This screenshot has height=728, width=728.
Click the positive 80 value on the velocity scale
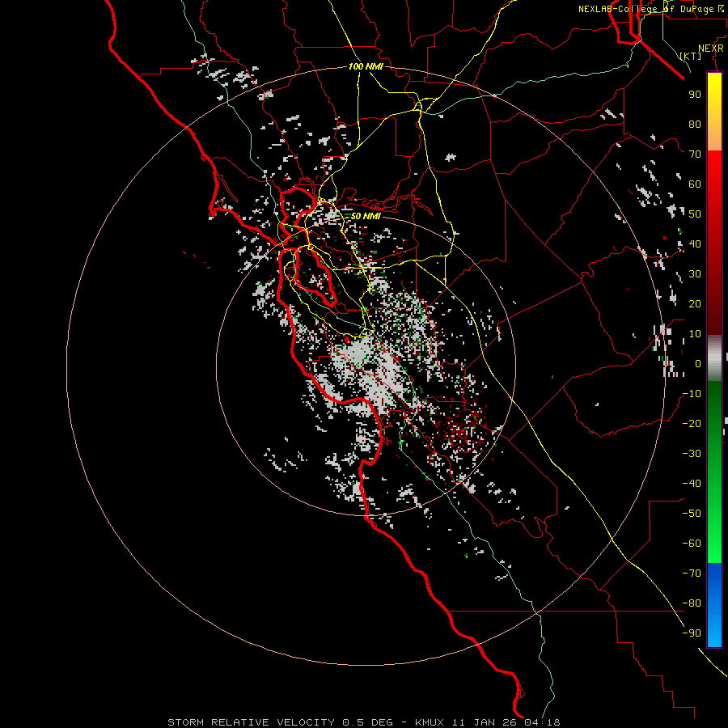pyautogui.click(x=695, y=125)
